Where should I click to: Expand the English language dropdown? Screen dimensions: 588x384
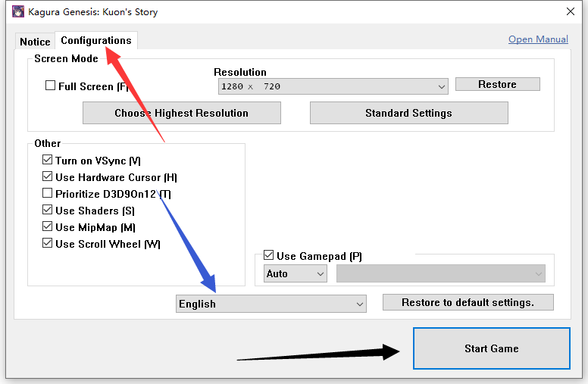[271, 304]
